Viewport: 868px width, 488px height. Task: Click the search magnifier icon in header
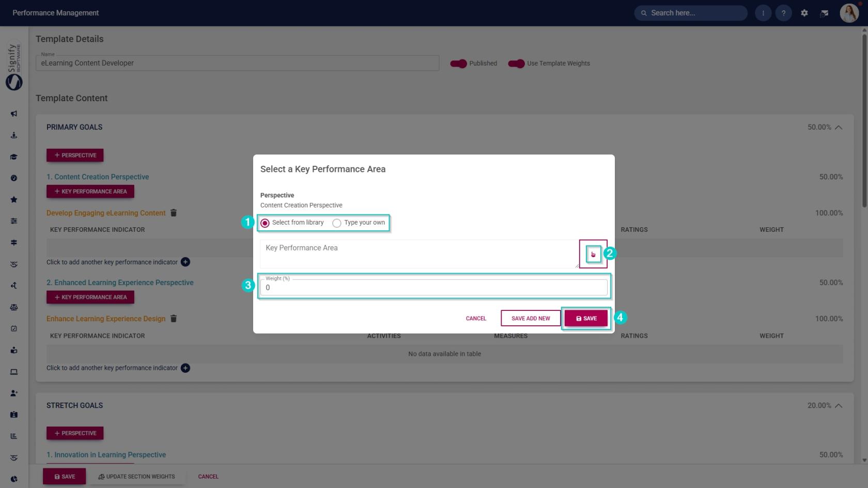(644, 13)
